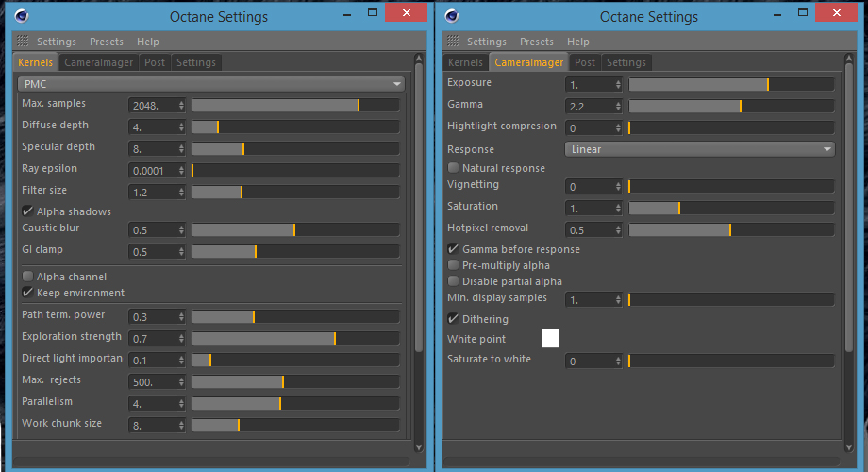Toggle Dithering checkbox
This screenshot has width=868, height=472.
pyautogui.click(x=453, y=318)
